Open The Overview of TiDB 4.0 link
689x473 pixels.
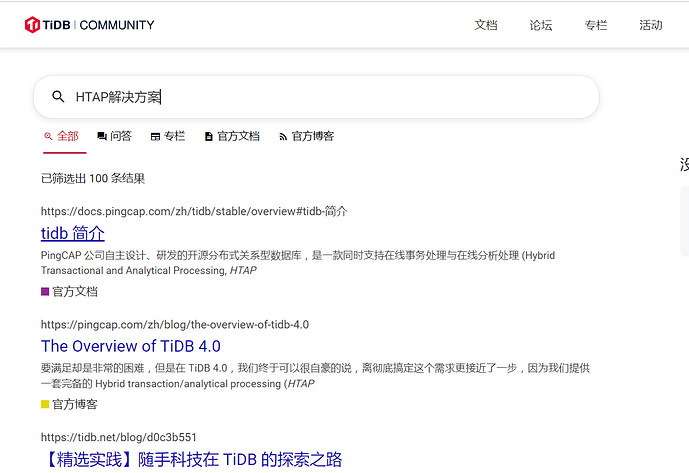131,346
